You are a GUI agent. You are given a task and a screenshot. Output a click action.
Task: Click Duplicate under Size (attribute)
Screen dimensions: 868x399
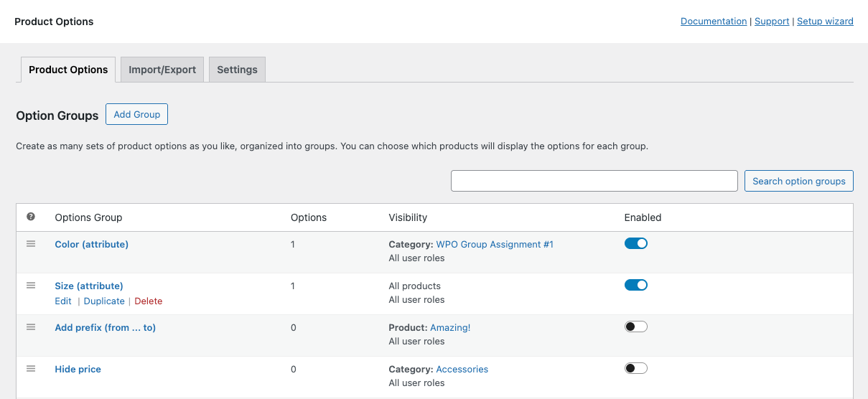104,301
